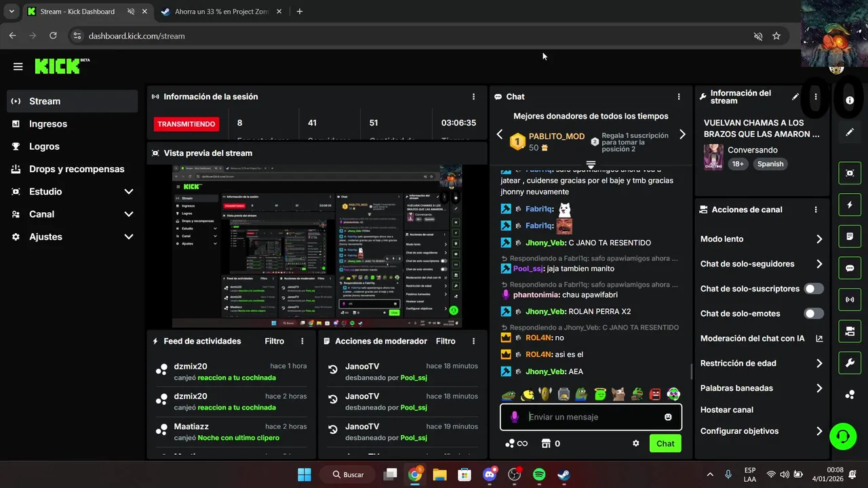Toggle chat bubble widget icon in right rail

850,268
